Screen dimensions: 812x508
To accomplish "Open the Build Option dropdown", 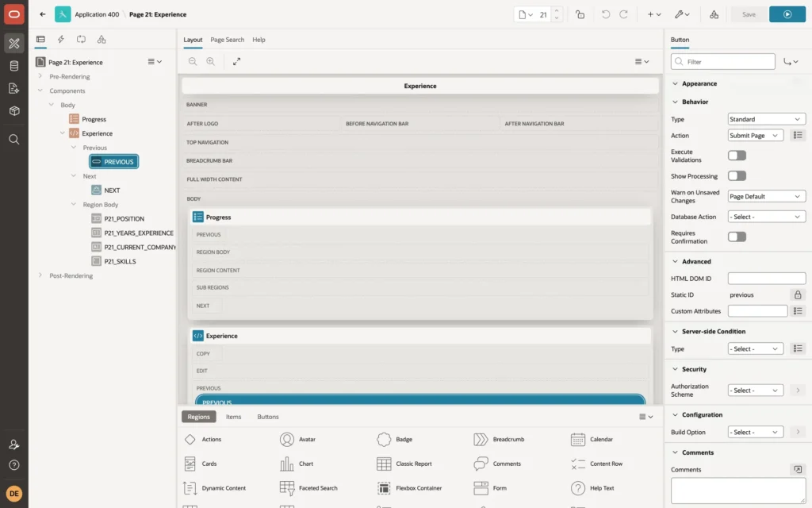I will (755, 433).
